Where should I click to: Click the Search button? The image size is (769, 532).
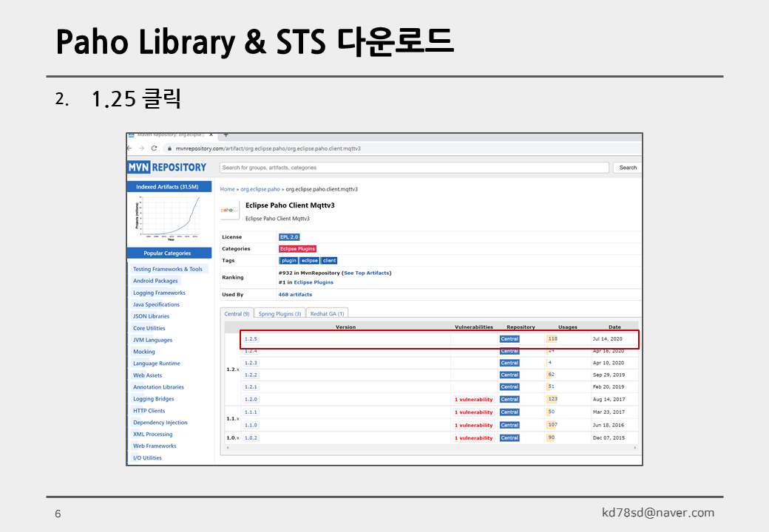point(628,168)
